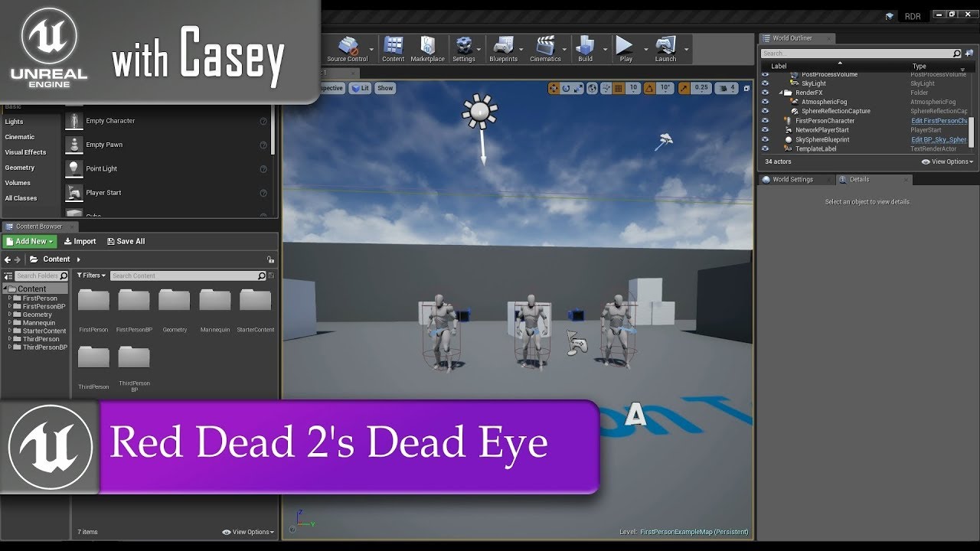Open the Play options dropdown arrow
The width and height of the screenshot is (980, 551).
click(645, 49)
